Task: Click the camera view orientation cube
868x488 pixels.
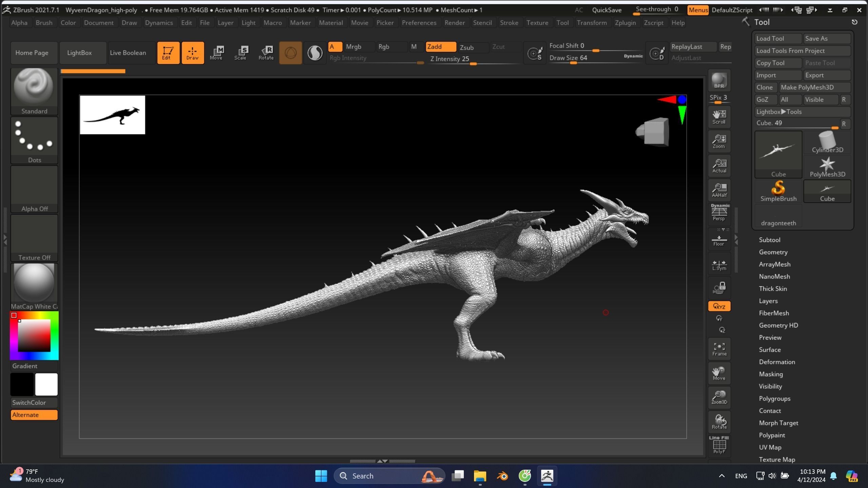Action: click(x=653, y=132)
